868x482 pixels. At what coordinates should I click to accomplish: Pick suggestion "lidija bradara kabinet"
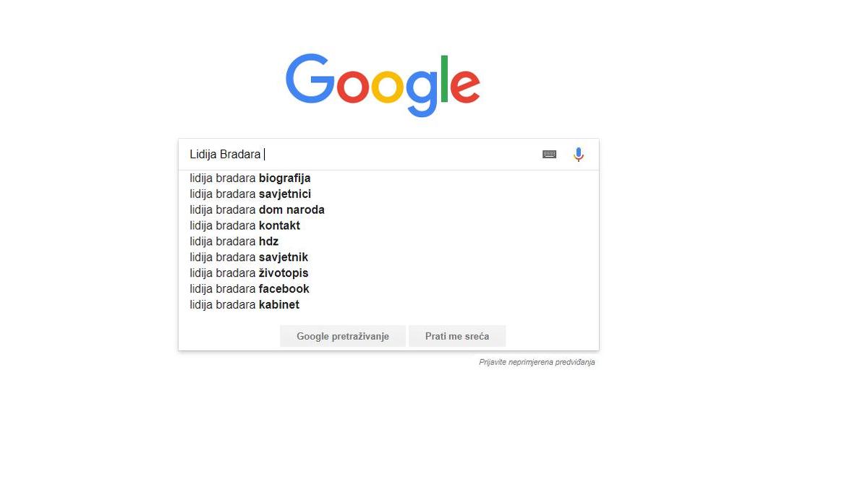[244, 306]
